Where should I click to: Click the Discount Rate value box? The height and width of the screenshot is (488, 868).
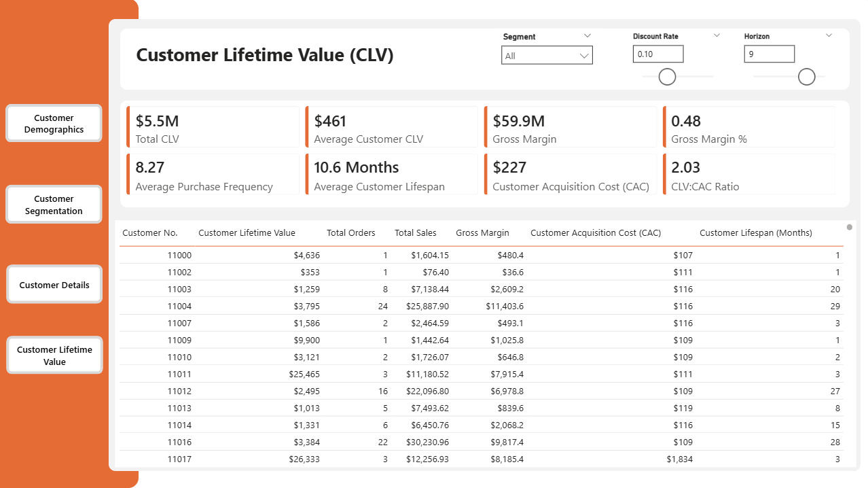click(657, 54)
